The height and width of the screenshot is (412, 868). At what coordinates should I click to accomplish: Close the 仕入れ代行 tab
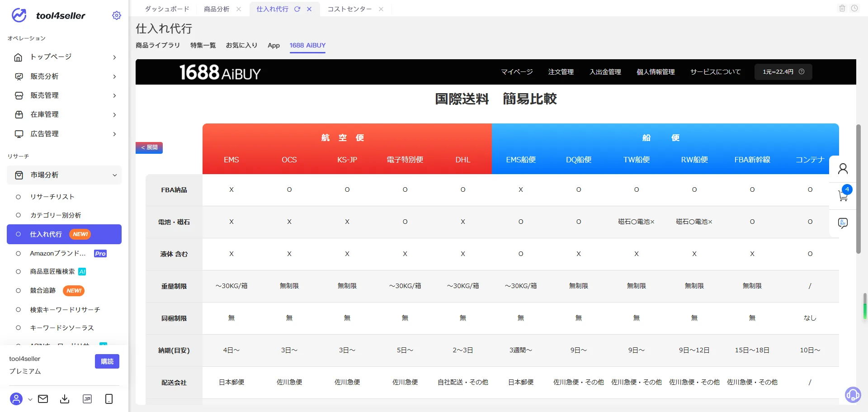point(309,9)
